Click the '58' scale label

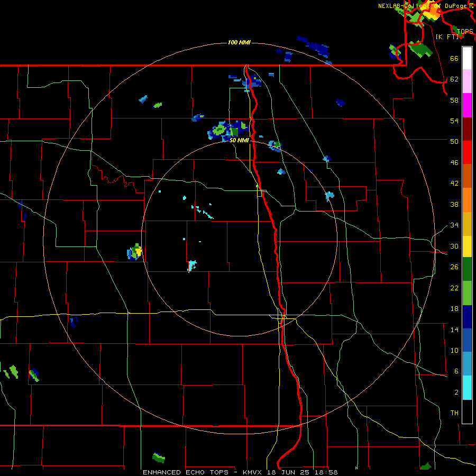(454, 100)
